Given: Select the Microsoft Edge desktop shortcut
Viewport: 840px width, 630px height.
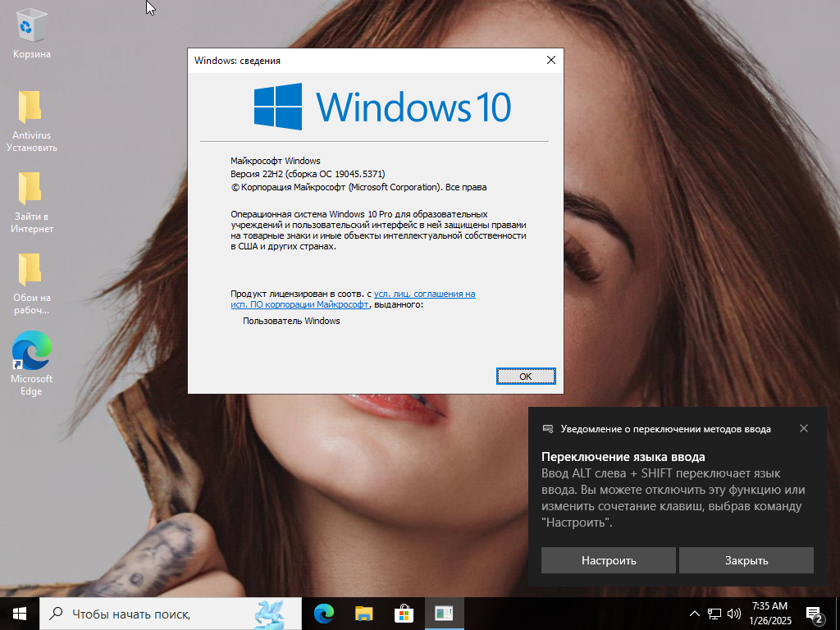Looking at the screenshot, I should click(32, 363).
